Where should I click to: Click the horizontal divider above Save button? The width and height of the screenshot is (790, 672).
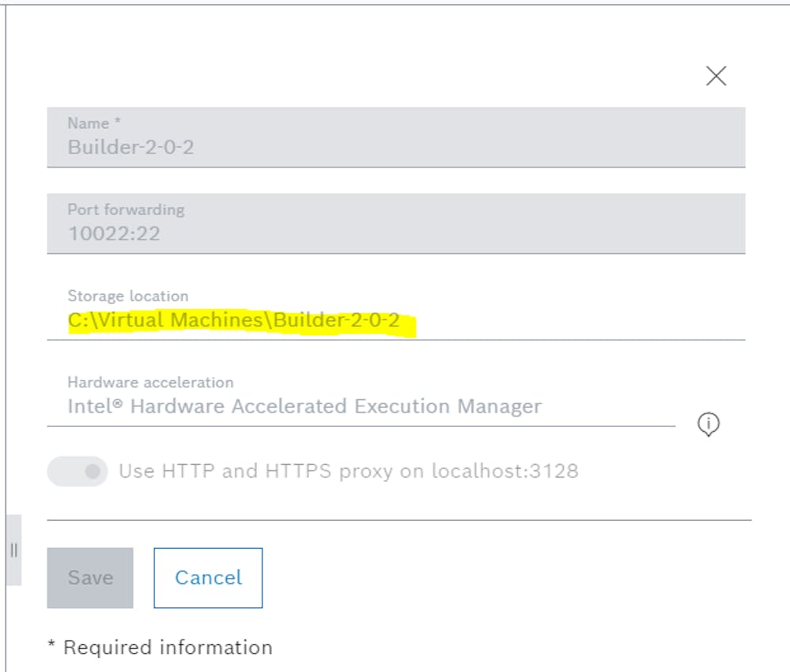tap(399, 520)
